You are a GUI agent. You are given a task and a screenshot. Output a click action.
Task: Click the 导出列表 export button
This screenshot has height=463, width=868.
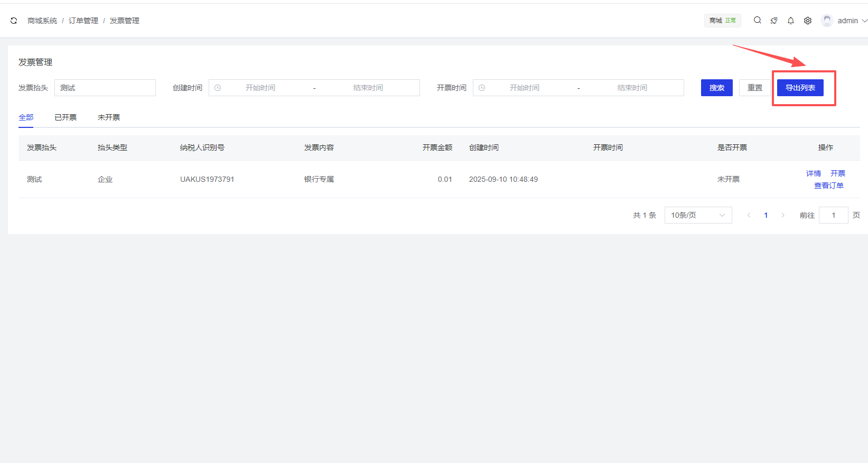coord(800,88)
